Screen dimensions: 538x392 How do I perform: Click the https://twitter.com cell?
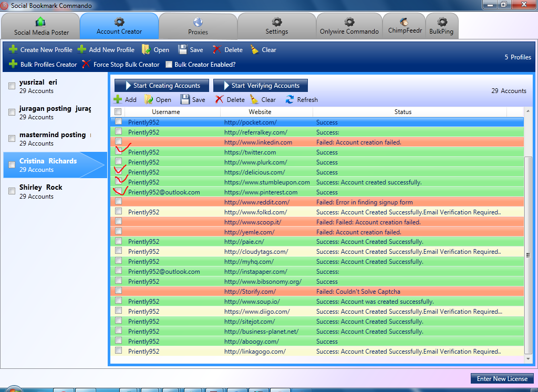click(x=250, y=152)
